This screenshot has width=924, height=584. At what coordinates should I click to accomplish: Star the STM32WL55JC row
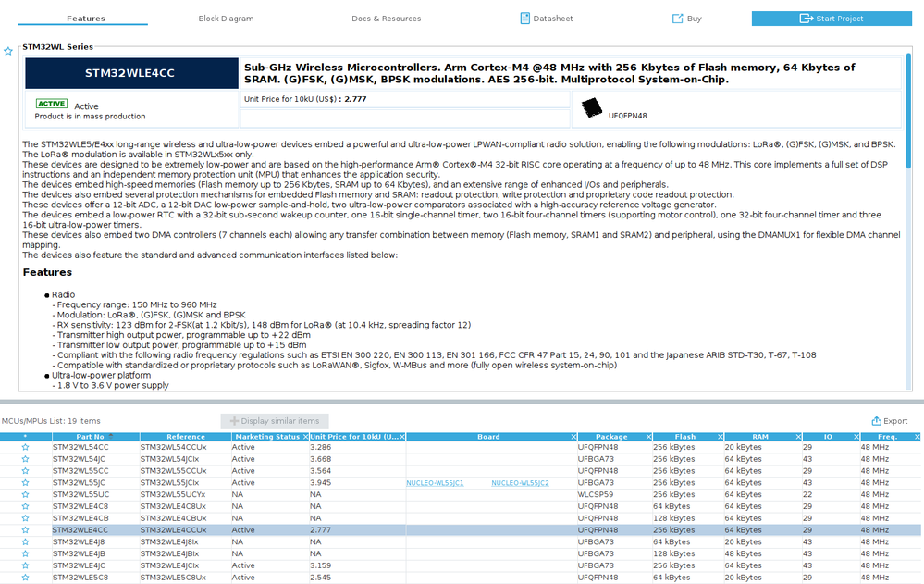coord(25,482)
